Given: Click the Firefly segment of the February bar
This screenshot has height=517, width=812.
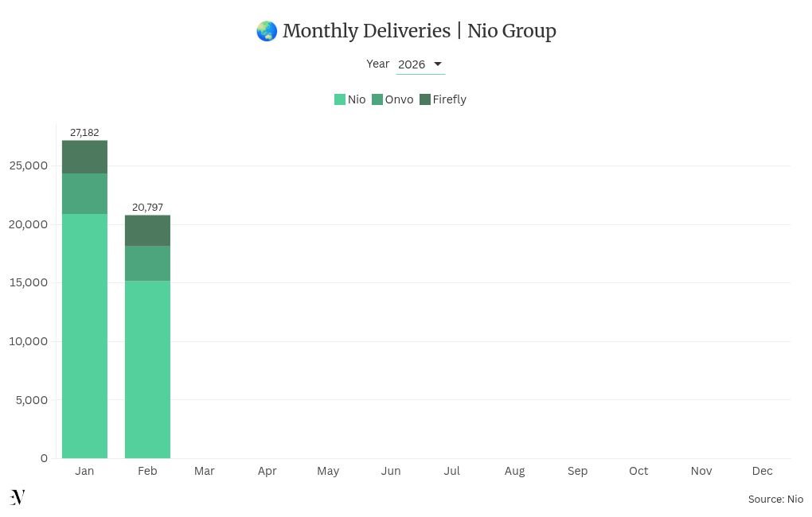Looking at the screenshot, I should point(147,231).
